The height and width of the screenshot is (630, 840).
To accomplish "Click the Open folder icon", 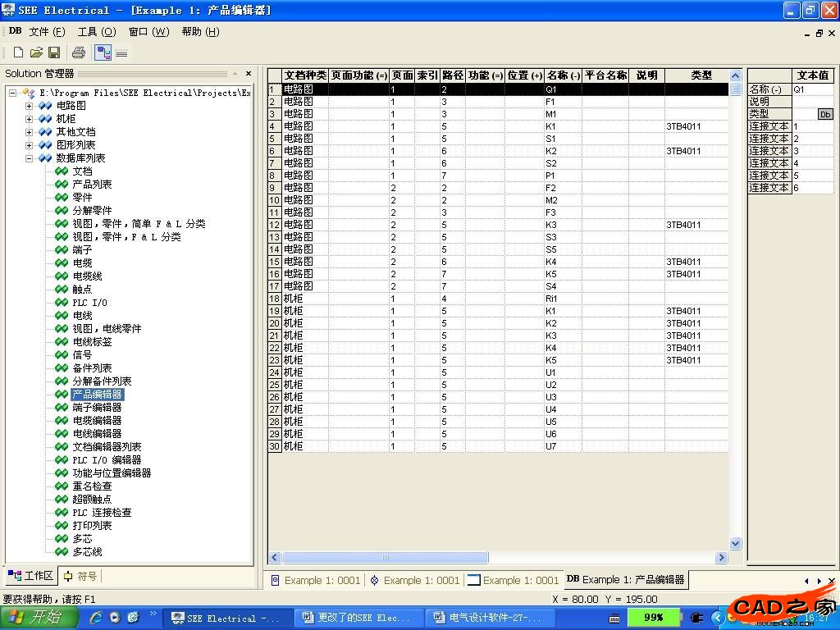I will tap(36, 52).
